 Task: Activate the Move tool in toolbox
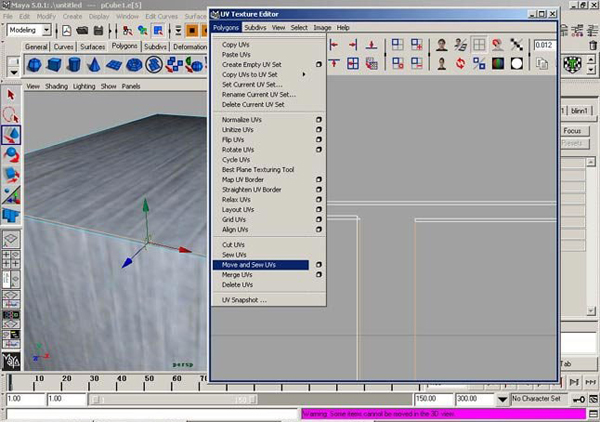click(11, 135)
